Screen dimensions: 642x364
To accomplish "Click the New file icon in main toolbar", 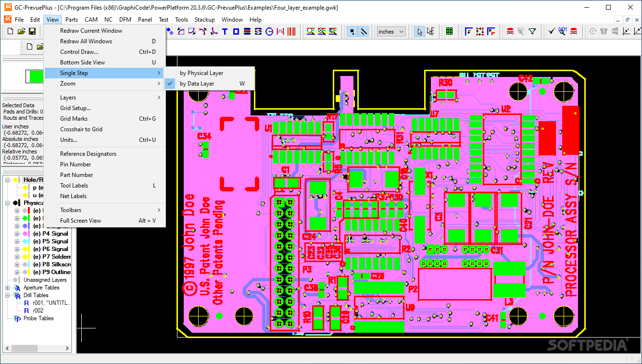I will [x=10, y=32].
